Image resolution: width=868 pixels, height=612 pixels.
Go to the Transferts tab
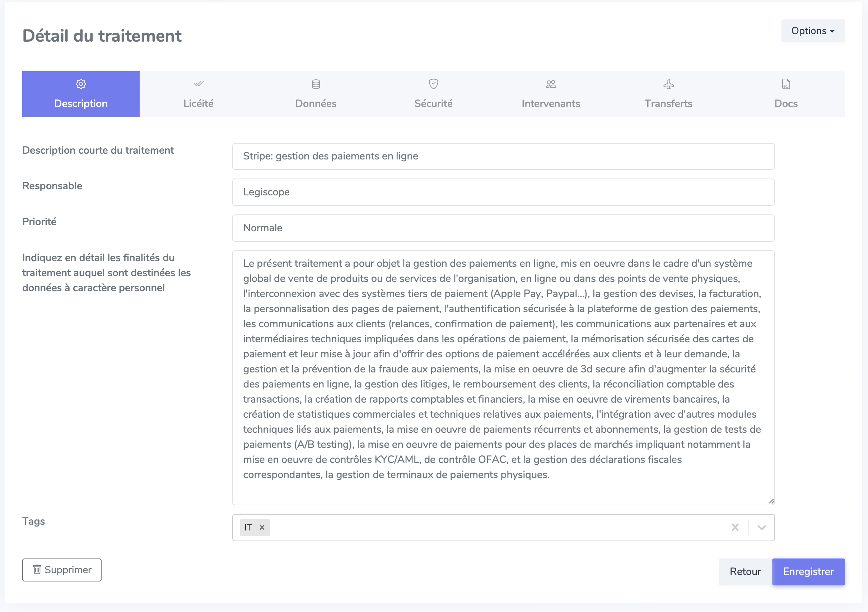pyautogui.click(x=668, y=94)
